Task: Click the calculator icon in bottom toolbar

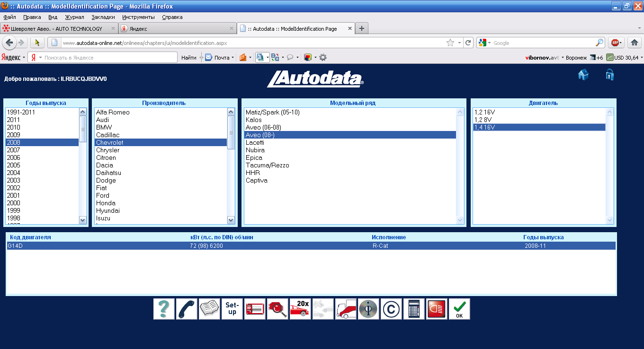Action: (x=414, y=309)
